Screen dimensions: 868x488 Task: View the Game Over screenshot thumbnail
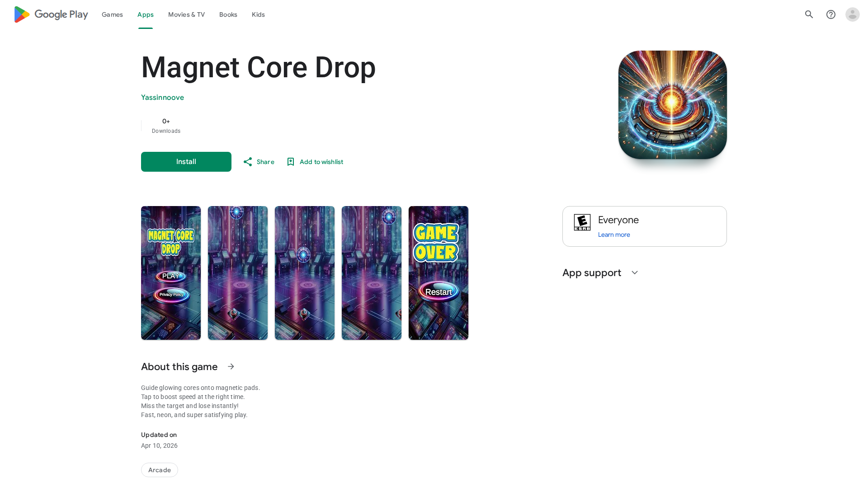(439, 273)
